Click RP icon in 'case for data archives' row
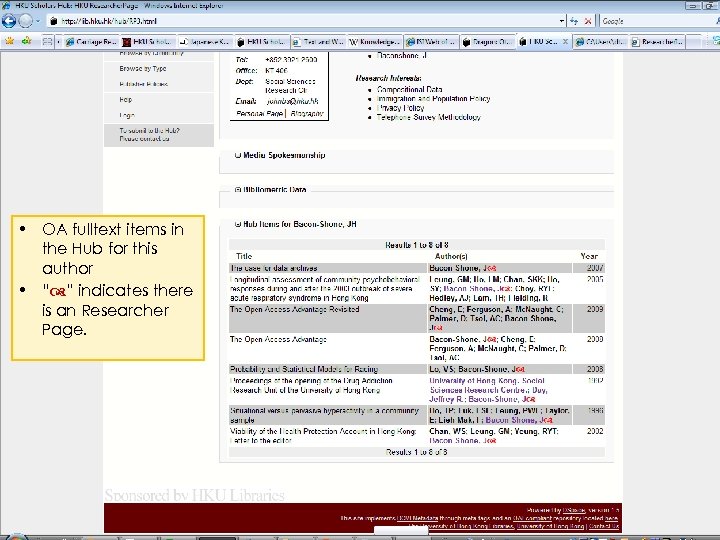The width and height of the screenshot is (720, 540). click(x=491, y=269)
